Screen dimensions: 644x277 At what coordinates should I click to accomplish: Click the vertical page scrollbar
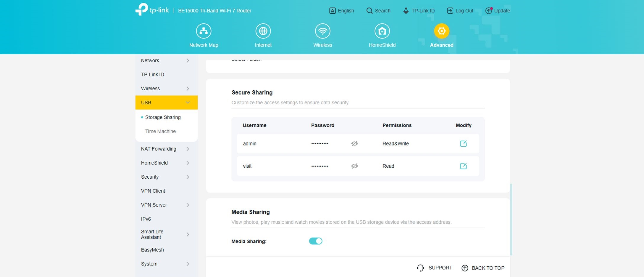[511, 219]
